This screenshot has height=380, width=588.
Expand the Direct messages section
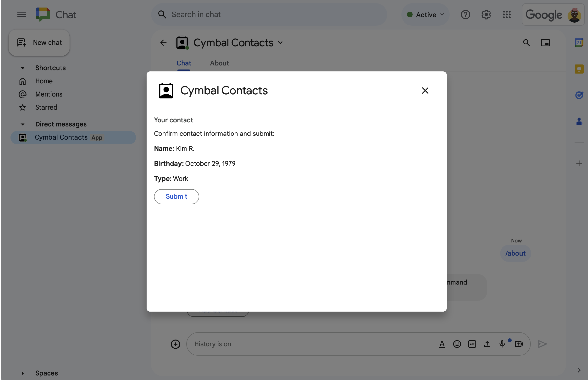pos(22,124)
